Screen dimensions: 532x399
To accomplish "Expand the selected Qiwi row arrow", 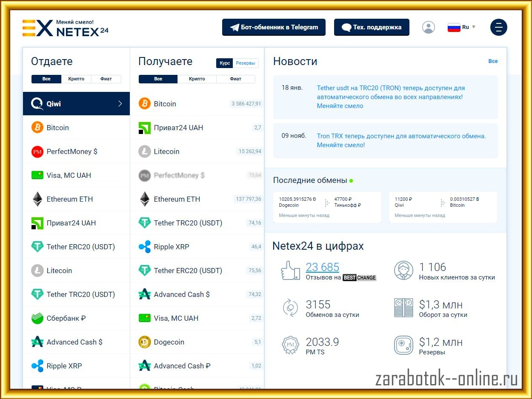I will pyautogui.click(x=120, y=104).
